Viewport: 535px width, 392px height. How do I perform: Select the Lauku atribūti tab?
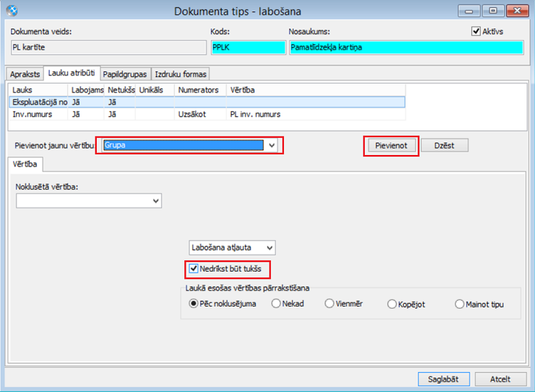(x=71, y=73)
